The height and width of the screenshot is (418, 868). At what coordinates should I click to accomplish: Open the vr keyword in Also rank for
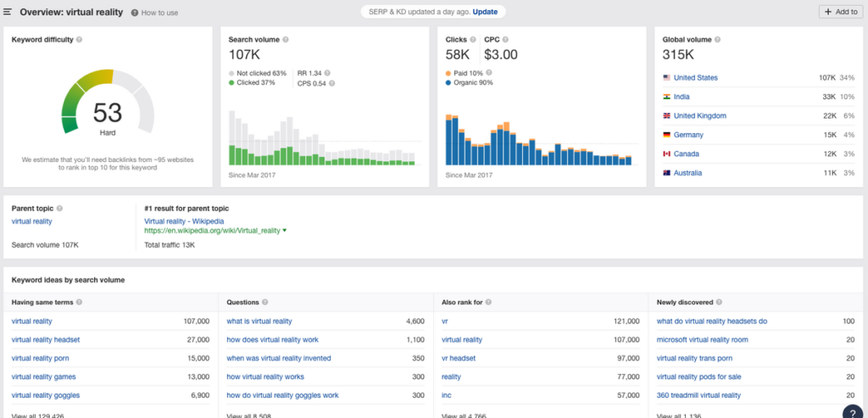pos(445,321)
